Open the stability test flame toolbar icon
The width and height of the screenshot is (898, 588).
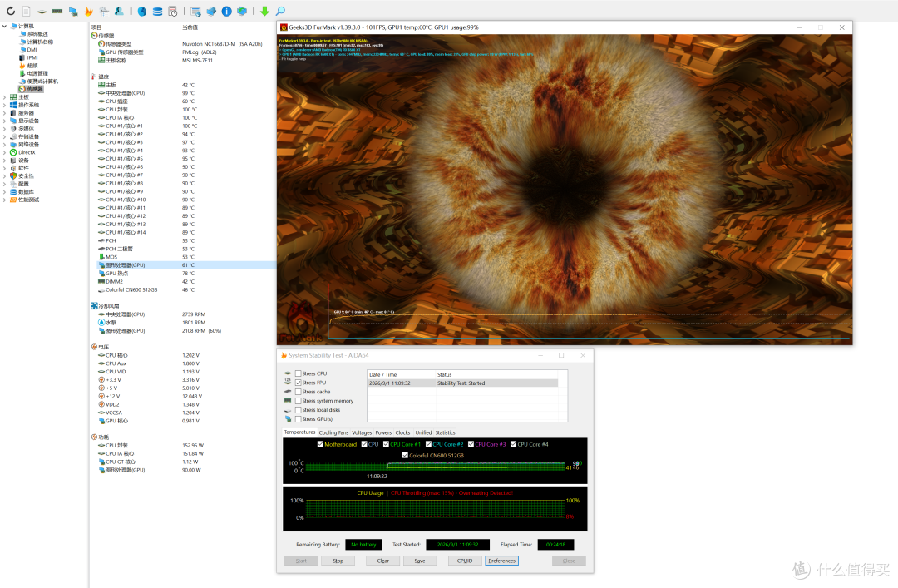pyautogui.click(x=88, y=11)
